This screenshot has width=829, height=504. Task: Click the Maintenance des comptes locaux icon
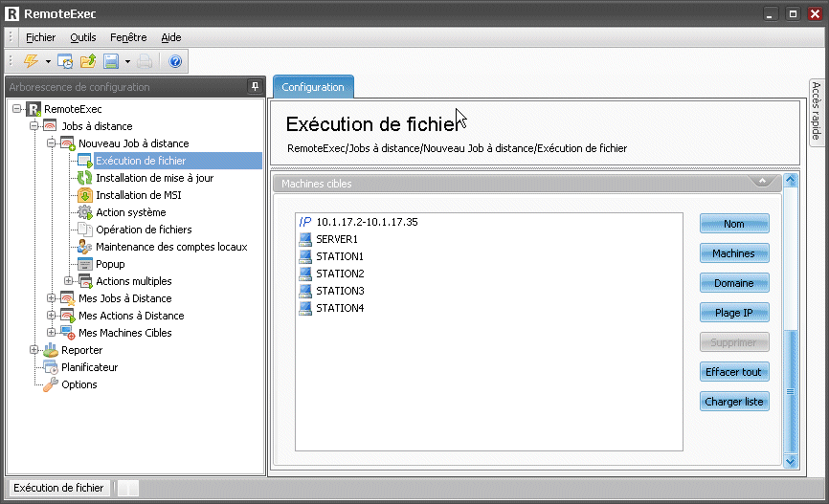(84, 247)
